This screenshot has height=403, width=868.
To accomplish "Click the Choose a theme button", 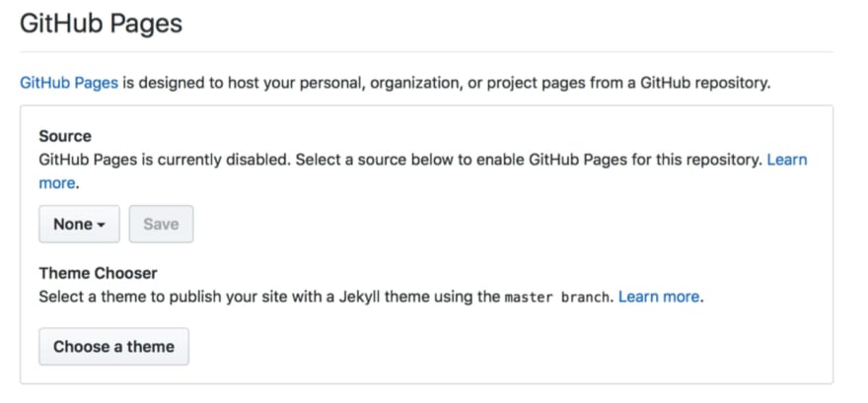I will click(113, 347).
